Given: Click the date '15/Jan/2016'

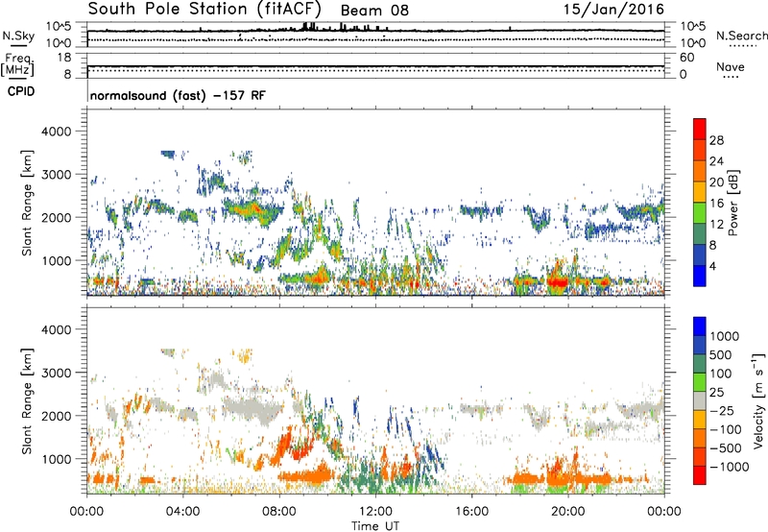Looking at the screenshot, I should click(613, 9).
